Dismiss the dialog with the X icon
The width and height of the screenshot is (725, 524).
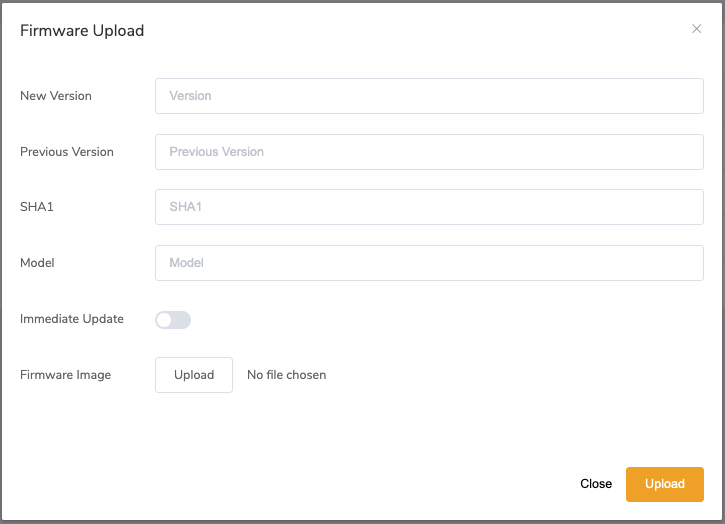point(696,29)
